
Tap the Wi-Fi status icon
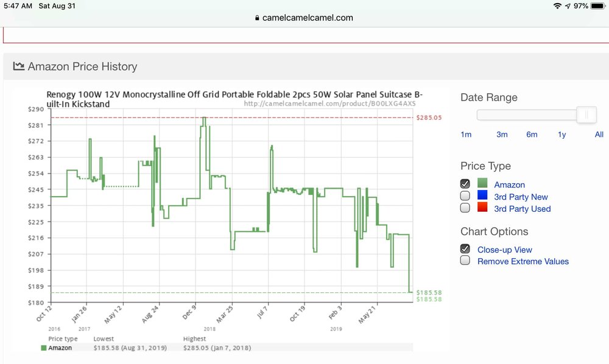(x=557, y=5)
